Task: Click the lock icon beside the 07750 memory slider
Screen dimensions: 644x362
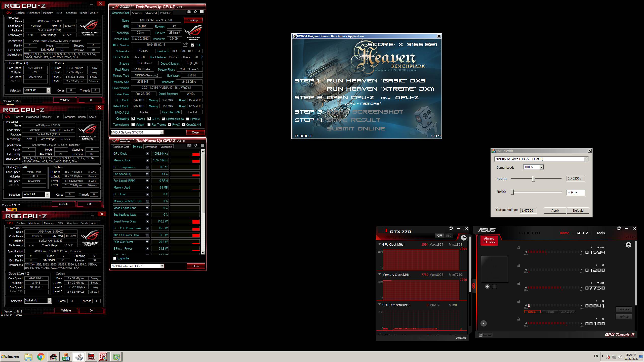Action: [519, 284]
